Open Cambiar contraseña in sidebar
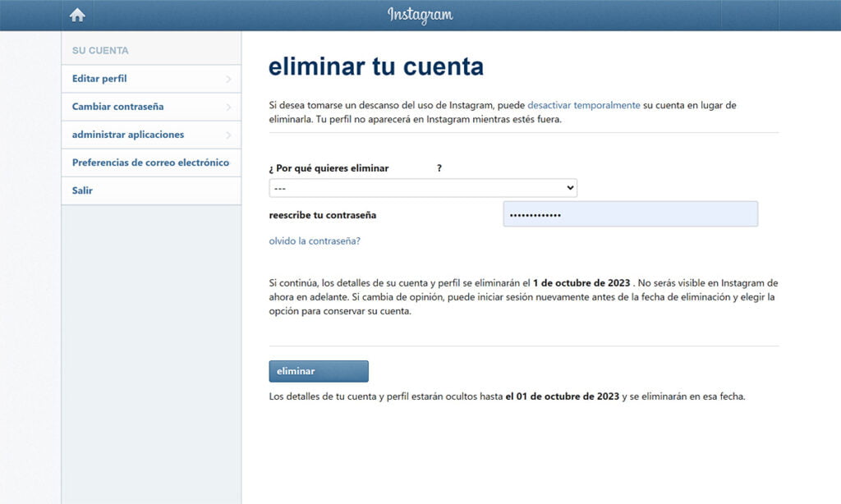 click(x=151, y=107)
